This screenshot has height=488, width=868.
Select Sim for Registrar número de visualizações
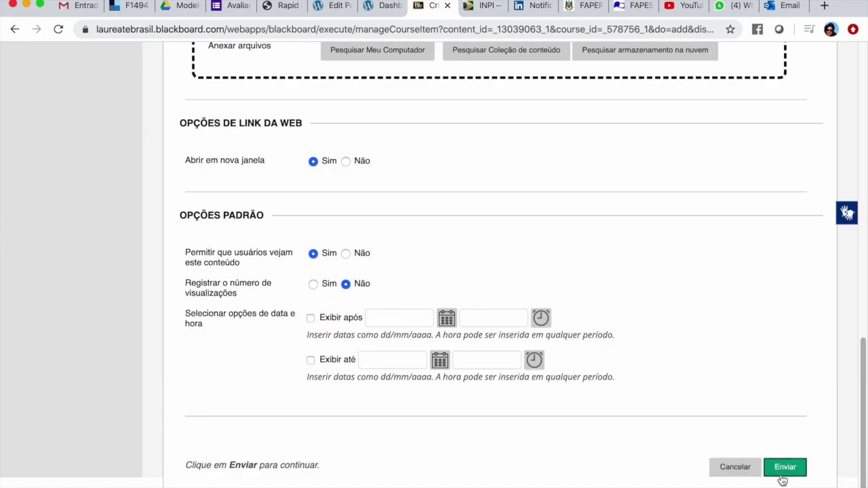click(x=313, y=284)
